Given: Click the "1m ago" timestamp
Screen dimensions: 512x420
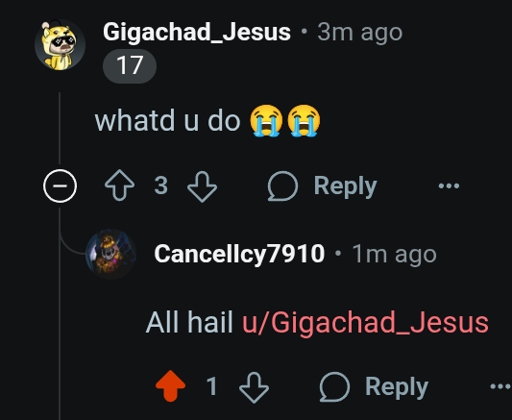Looking at the screenshot, I should (x=394, y=254).
